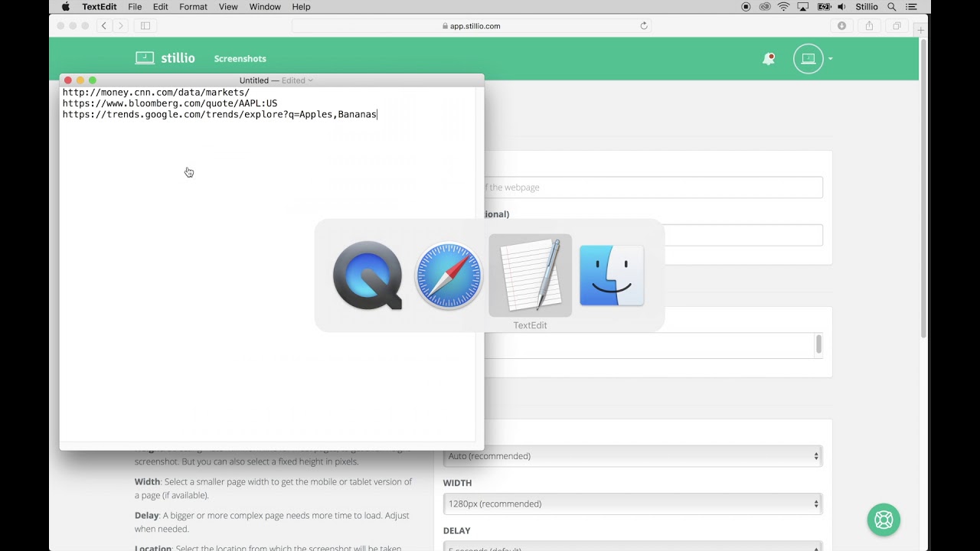Select Finder in the app switcher
Screen dimensions: 980x551
tap(612, 275)
